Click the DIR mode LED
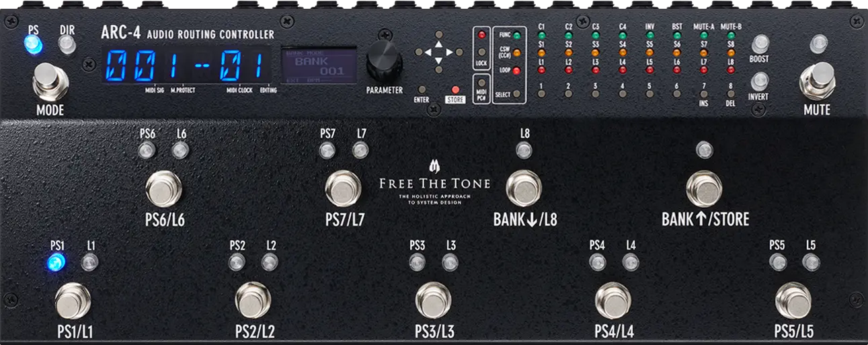Screen dimensions: 868x345 [x=67, y=44]
